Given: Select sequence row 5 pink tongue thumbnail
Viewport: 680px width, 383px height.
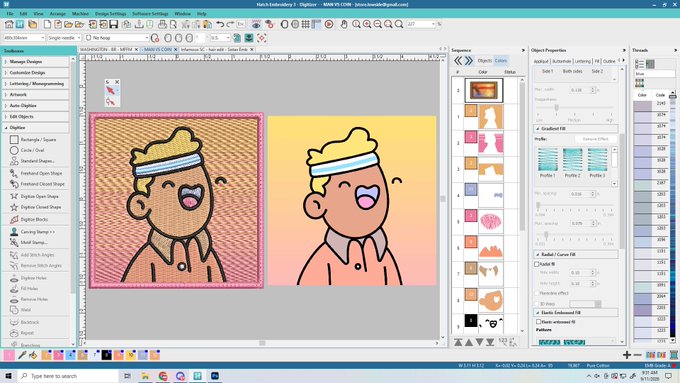Looking at the screenshot, I should point(491,221).
